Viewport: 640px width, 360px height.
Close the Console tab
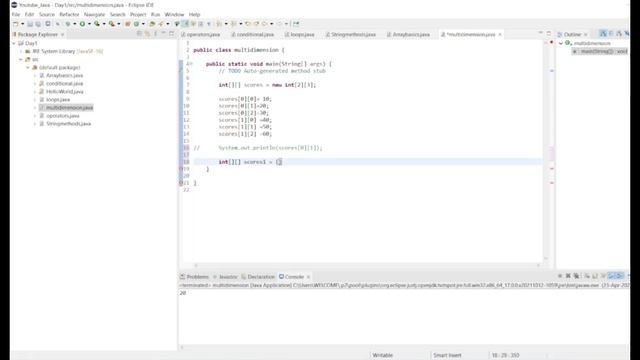(308, 277)
